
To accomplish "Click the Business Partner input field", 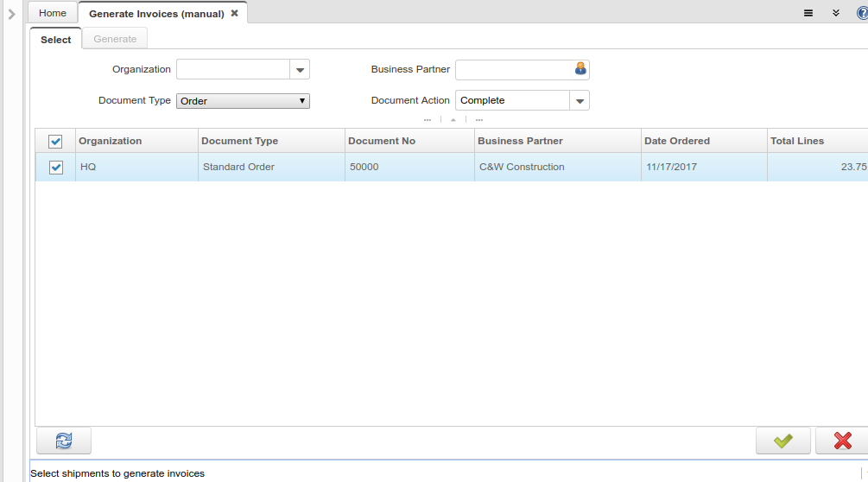I will (514, 69).
